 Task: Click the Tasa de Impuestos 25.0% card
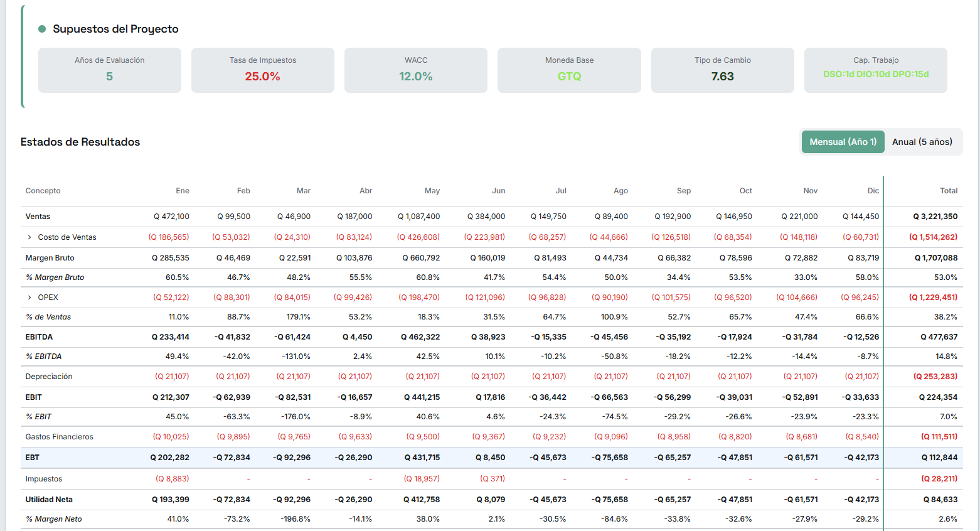(263, 70)
